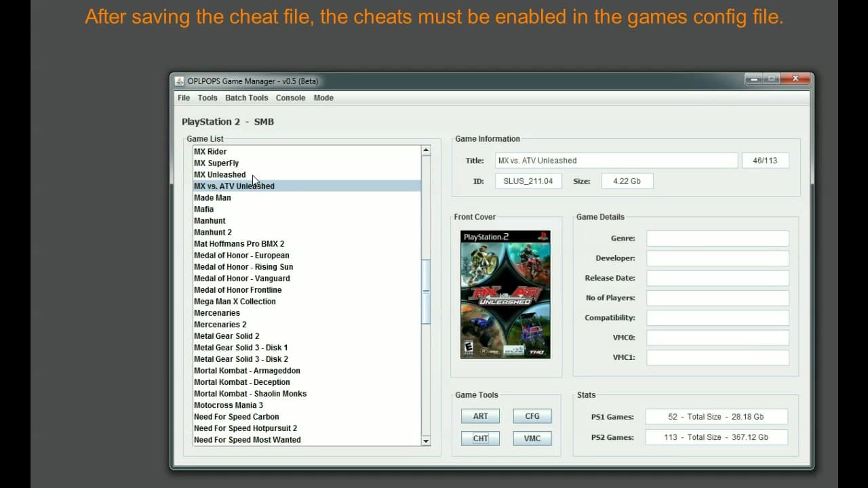Select Motocross Mania 3

[307, 405]
